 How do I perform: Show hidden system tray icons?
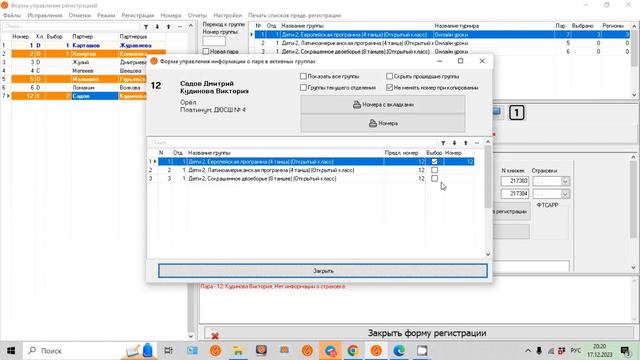[x=528, y=351]
